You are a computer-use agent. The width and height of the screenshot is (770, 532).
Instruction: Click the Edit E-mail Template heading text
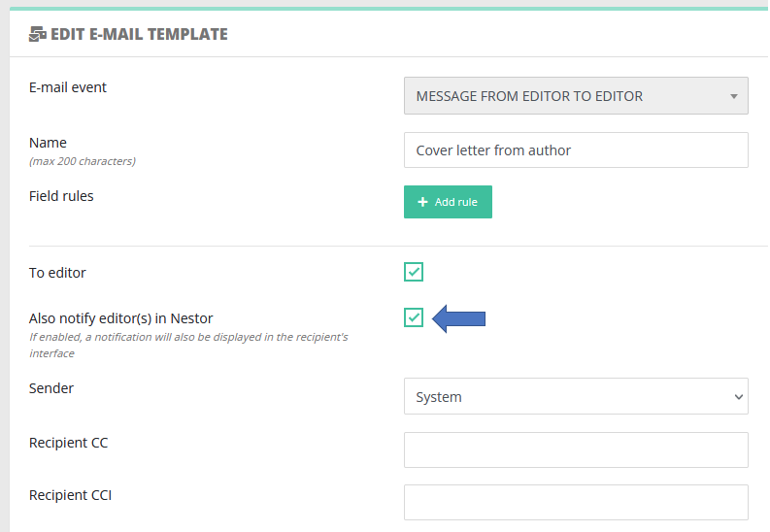click(x=139, y=34)
